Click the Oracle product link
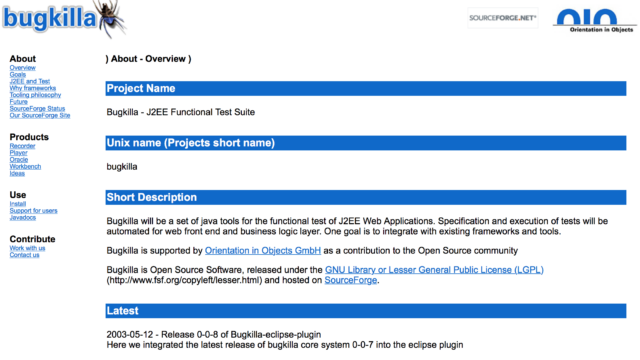The image size is (640, 360). point(18,160)
